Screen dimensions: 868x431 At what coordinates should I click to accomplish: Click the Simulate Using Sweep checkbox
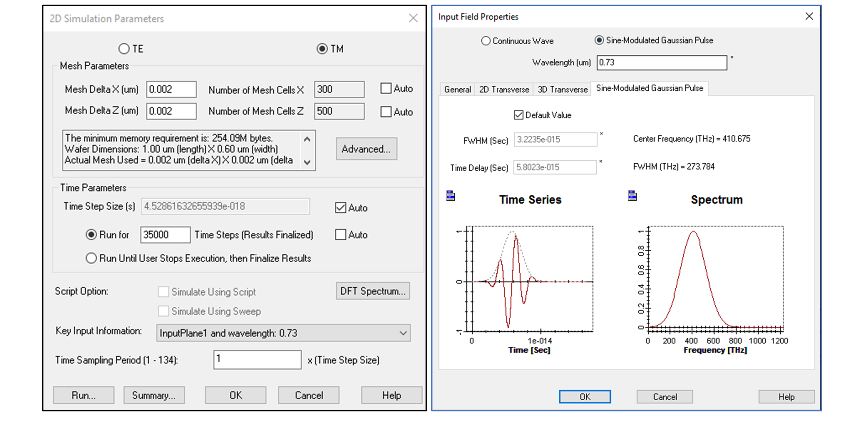click(163, 311)
